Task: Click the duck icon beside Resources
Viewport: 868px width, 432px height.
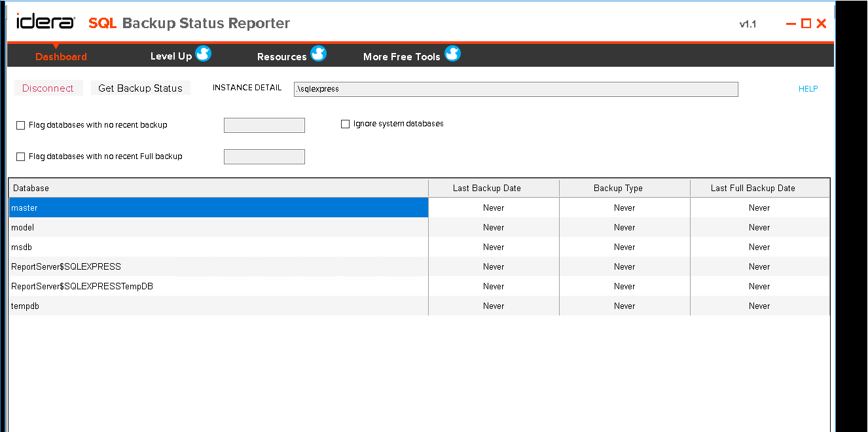Action: (318, 54)
